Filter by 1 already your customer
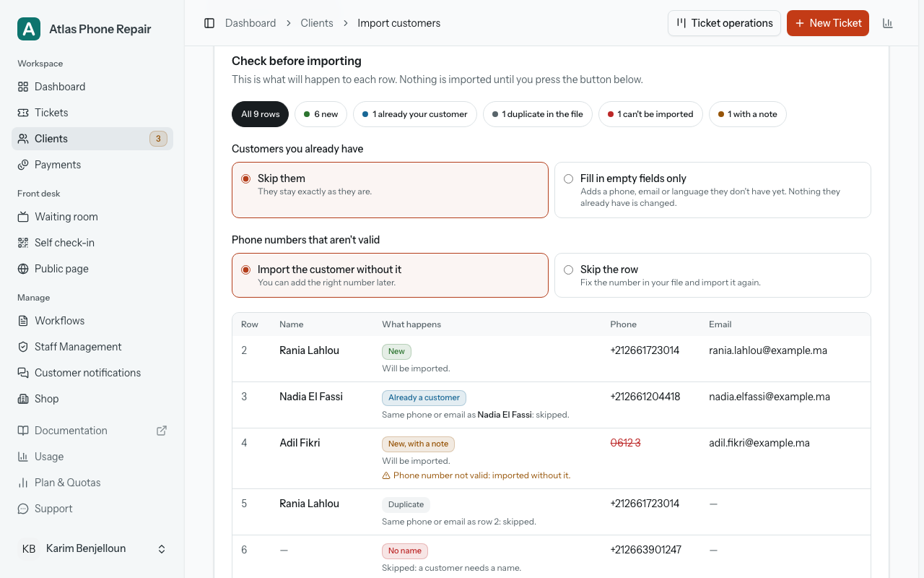This screenshot has height=578, width=924. click(x=415, y=114)
